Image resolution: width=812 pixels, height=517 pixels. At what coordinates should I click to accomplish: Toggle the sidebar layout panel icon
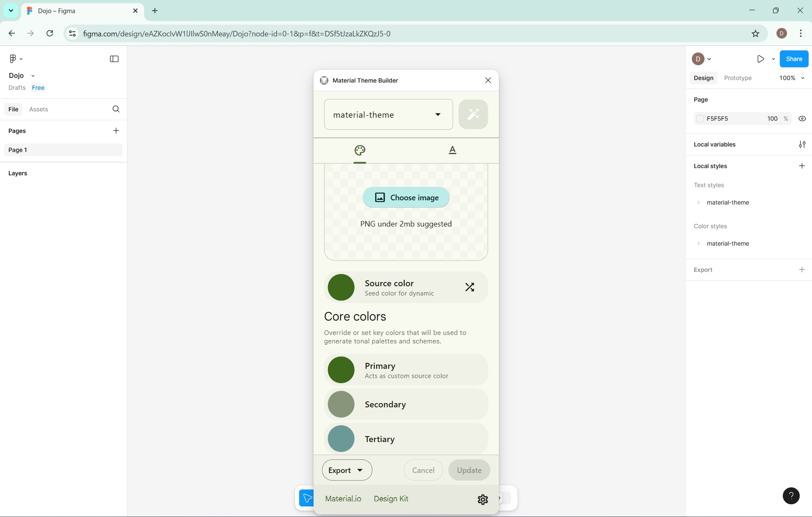tap(114, 59)
